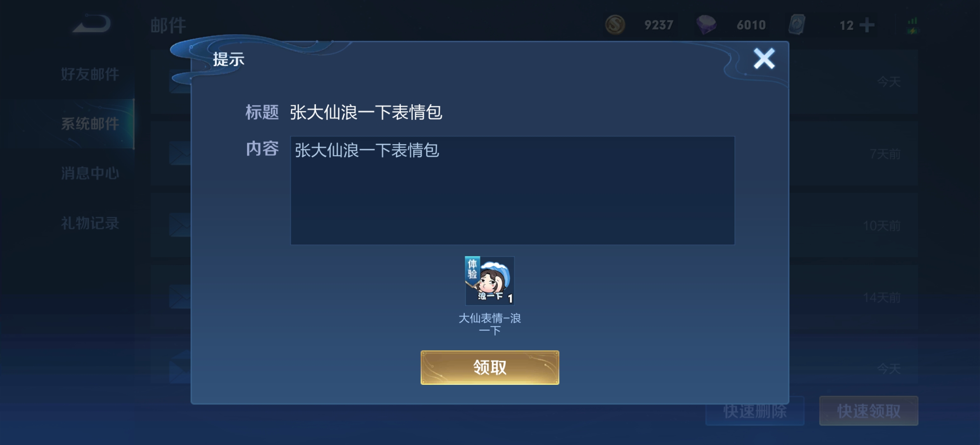Screen dimensions: 980x445
Task: Click the 快速删除 button
Action: [x=755, y=411]
